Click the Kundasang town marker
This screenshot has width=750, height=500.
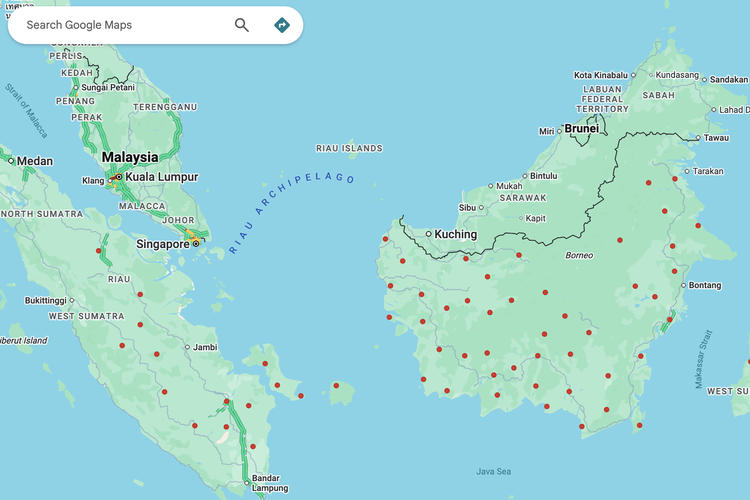point(651,75)
